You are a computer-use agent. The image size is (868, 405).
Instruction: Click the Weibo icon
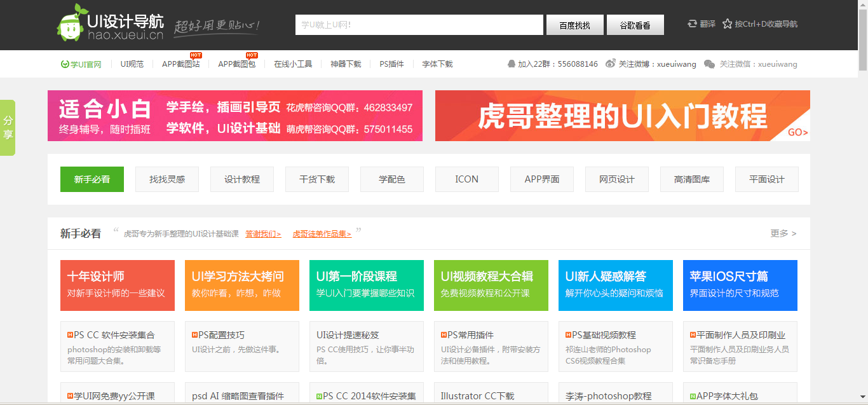pyautogui.click(x=611, y=64)
